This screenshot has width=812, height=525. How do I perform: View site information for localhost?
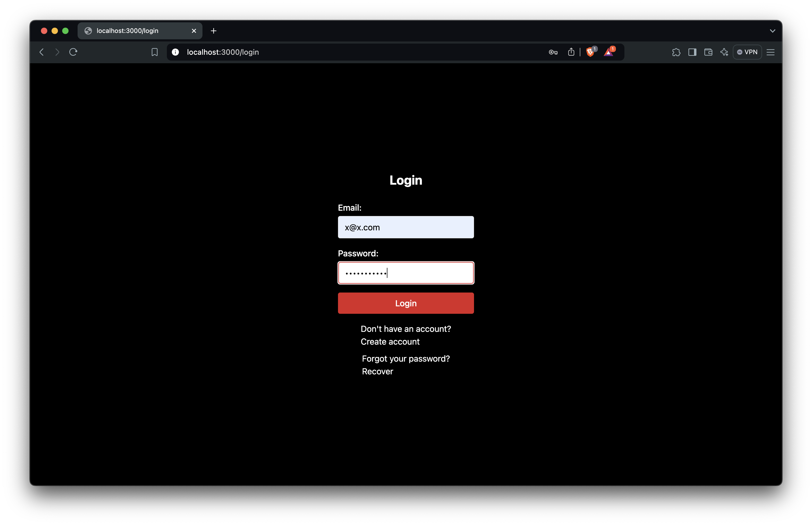click(x=175, y=52)
